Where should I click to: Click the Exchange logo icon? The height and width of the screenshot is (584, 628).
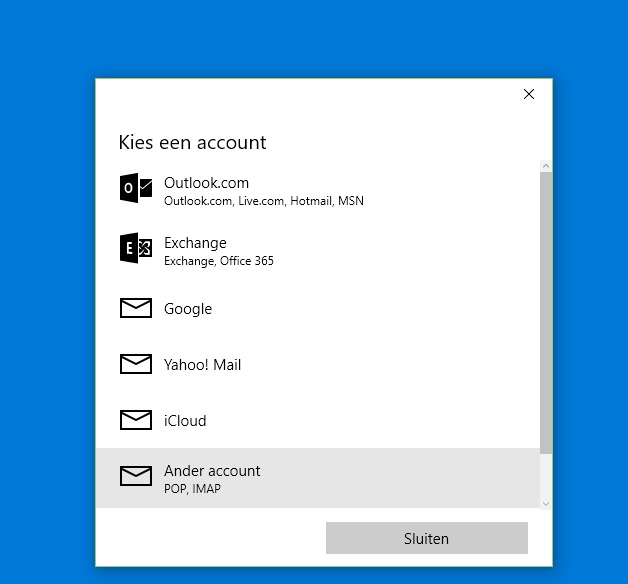[x=136, y=248]
